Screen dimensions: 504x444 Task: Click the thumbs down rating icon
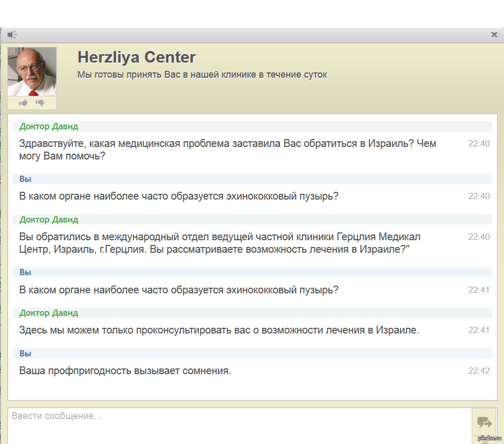tap(40, 103)
